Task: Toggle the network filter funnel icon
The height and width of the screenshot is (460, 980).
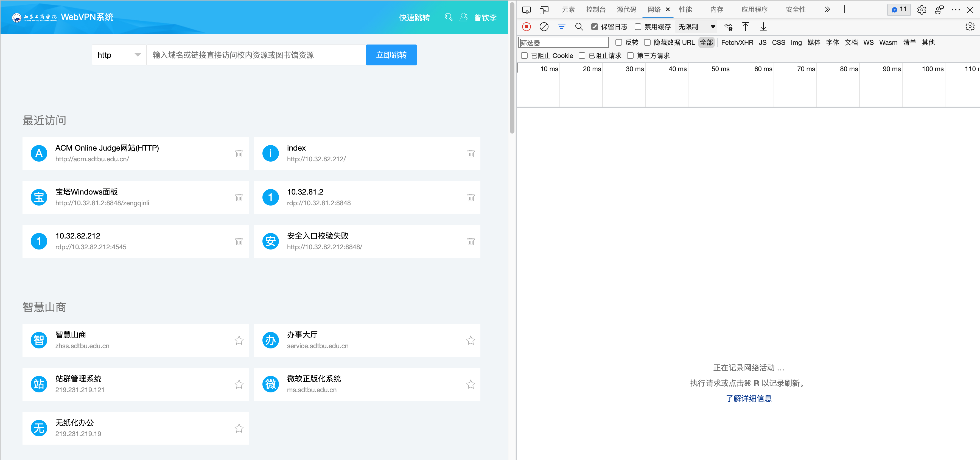Action: [x=562, y=27]
